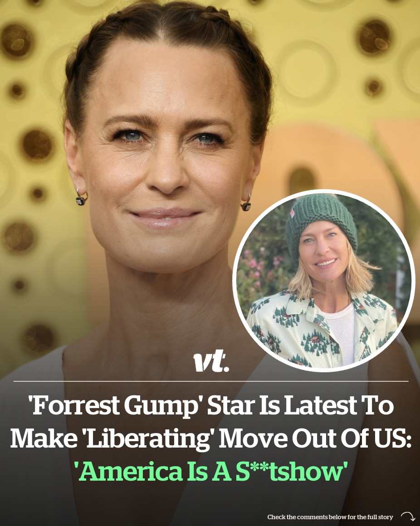Click the 'Forrest Gump' Star headline line
The width and height of the screenshot is (420, 526).
[210, 405]
